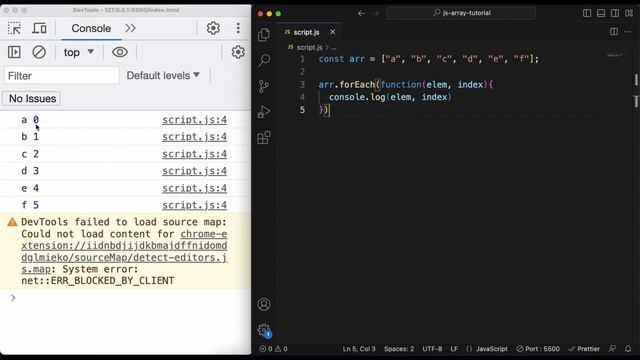Open script.js:4 link for 'c 2' log
The image size is (640, 360).
click(x=194, y=154)
